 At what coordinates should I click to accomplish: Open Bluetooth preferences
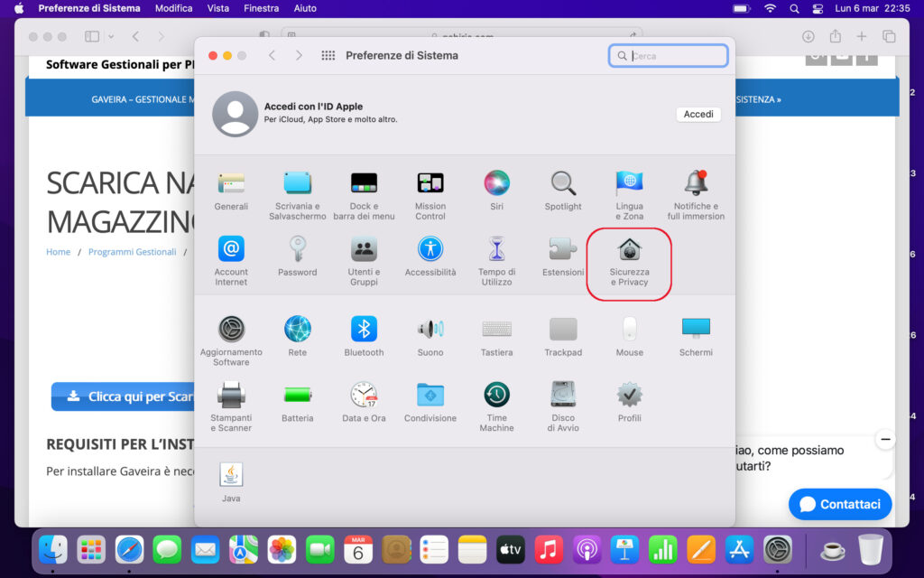point(365,336)
